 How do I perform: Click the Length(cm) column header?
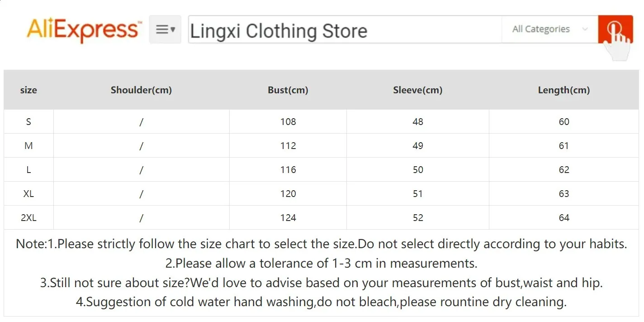tap(563, 90)
